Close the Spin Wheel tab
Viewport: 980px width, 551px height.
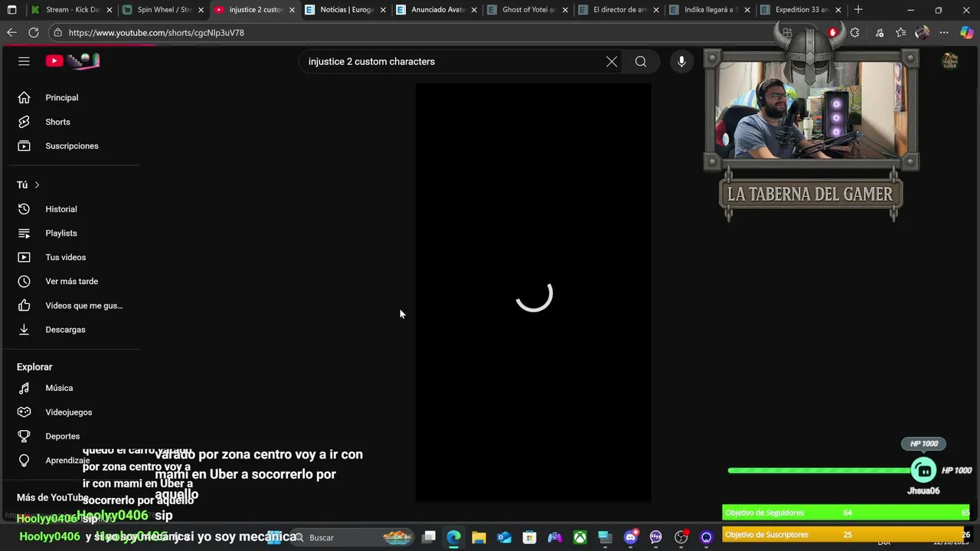coord(201,10)
